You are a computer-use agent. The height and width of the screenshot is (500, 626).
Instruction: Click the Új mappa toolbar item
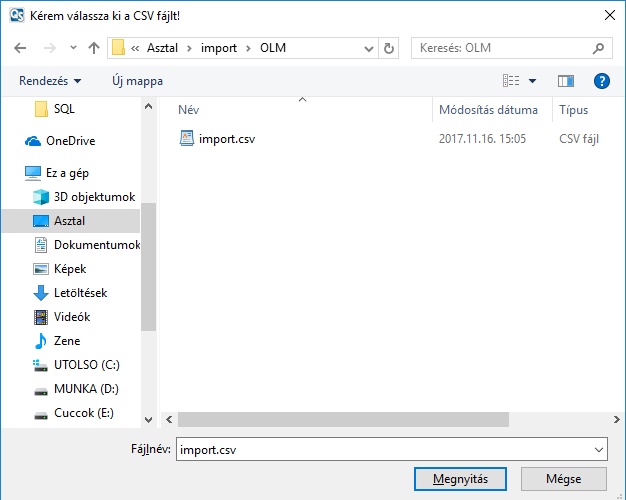[137, 81]
